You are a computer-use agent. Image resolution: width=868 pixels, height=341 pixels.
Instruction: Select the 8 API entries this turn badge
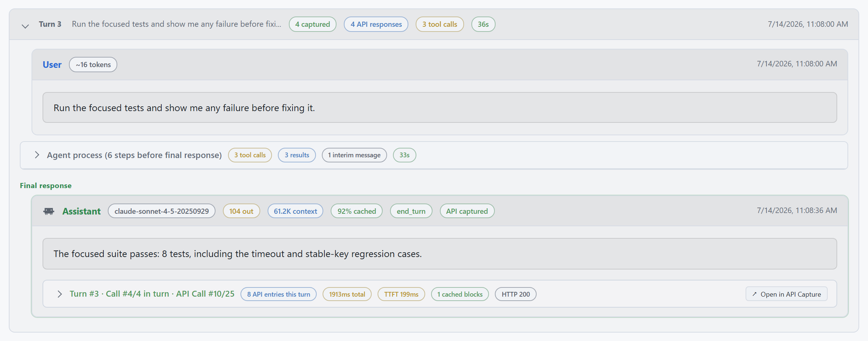pos(279,294)
